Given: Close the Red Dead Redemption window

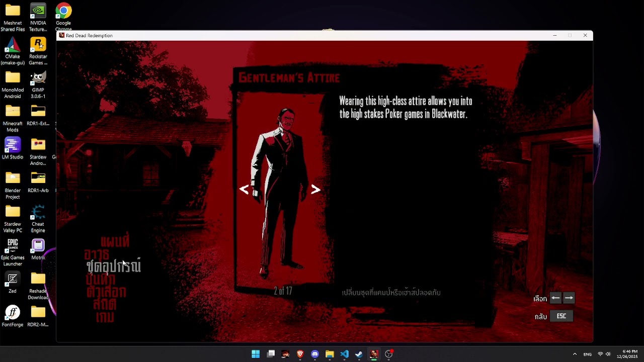Looking at the screenshot, I should (585, 36).
